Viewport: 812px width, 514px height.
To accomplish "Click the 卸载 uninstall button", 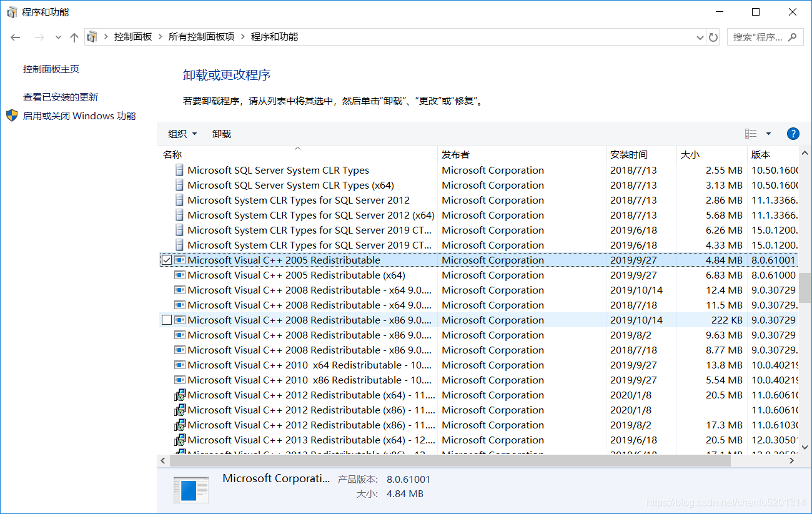I will click(x=222, y=134).
